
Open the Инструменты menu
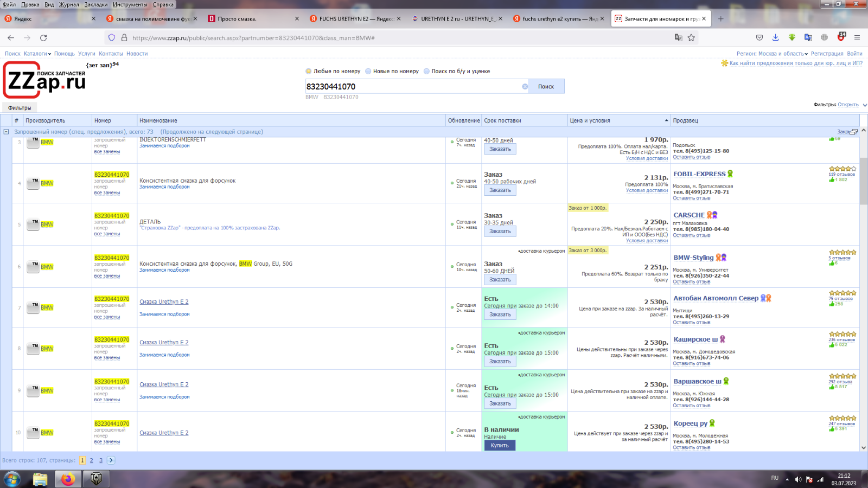tap(130, 4)
